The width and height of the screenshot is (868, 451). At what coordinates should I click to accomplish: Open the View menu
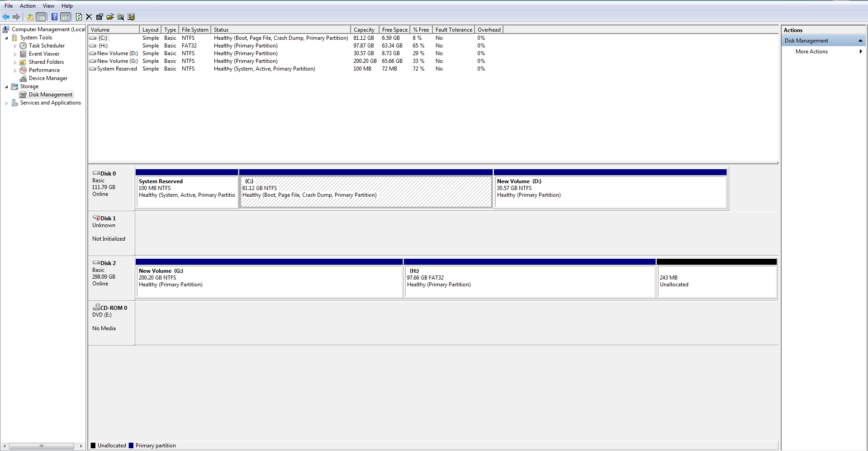48,6
